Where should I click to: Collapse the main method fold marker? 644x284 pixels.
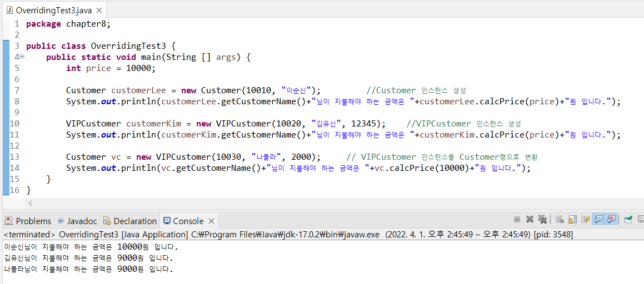[x=22, y=57]
